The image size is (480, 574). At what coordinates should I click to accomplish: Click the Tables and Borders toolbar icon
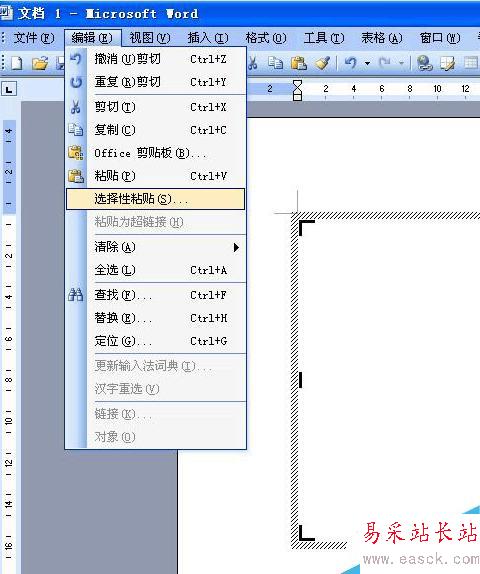click(447, 63)
